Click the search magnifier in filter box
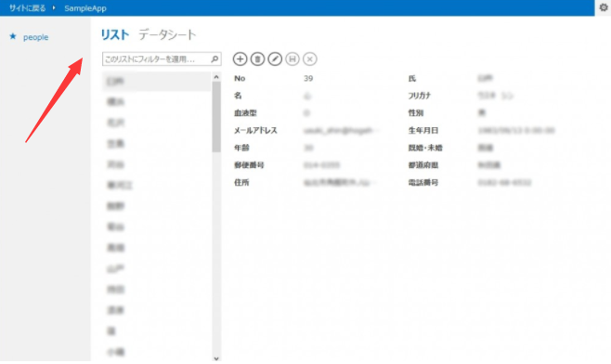 click(x=214, y=58)
